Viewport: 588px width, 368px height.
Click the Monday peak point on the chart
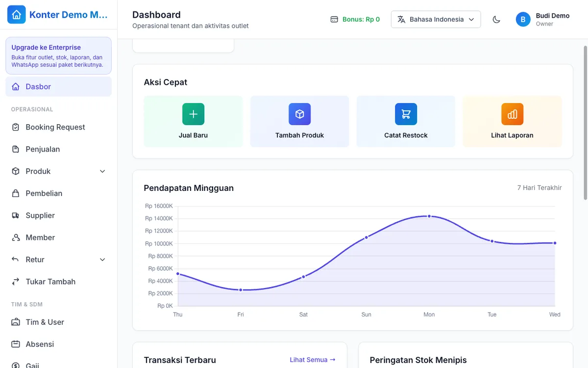tap(429, 216)
